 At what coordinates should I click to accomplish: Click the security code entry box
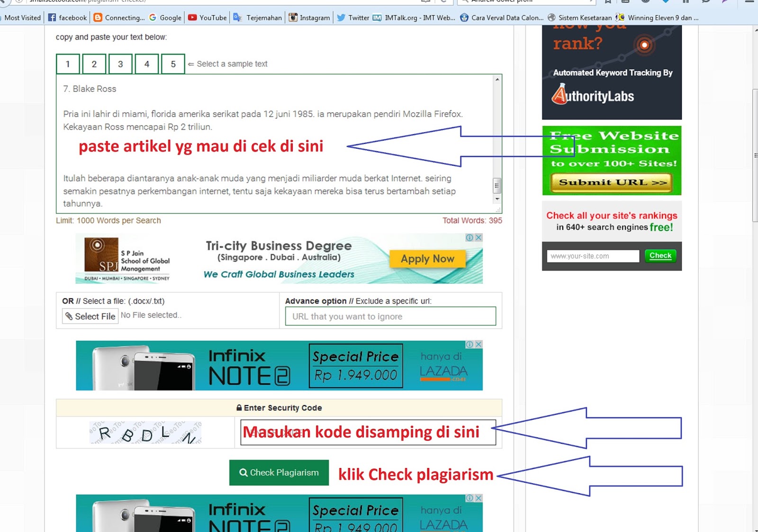click(x=367, y=432)
